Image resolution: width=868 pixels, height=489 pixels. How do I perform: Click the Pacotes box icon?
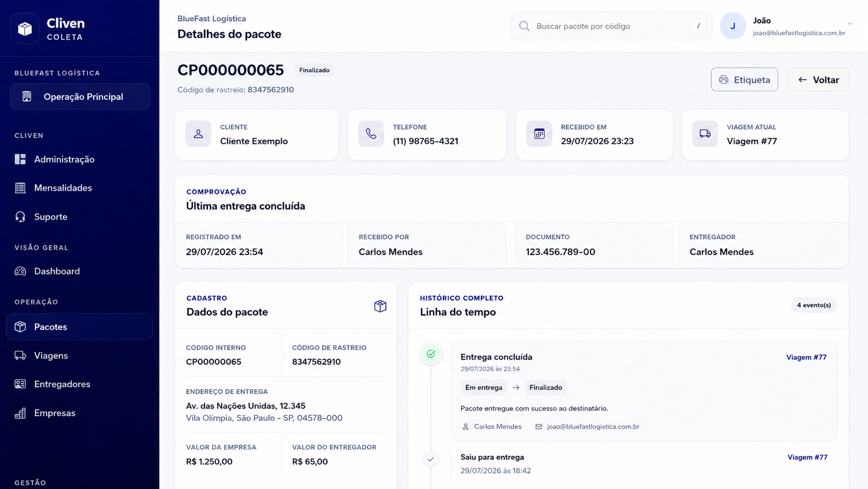pyautogui.click(x=20, y=327)
